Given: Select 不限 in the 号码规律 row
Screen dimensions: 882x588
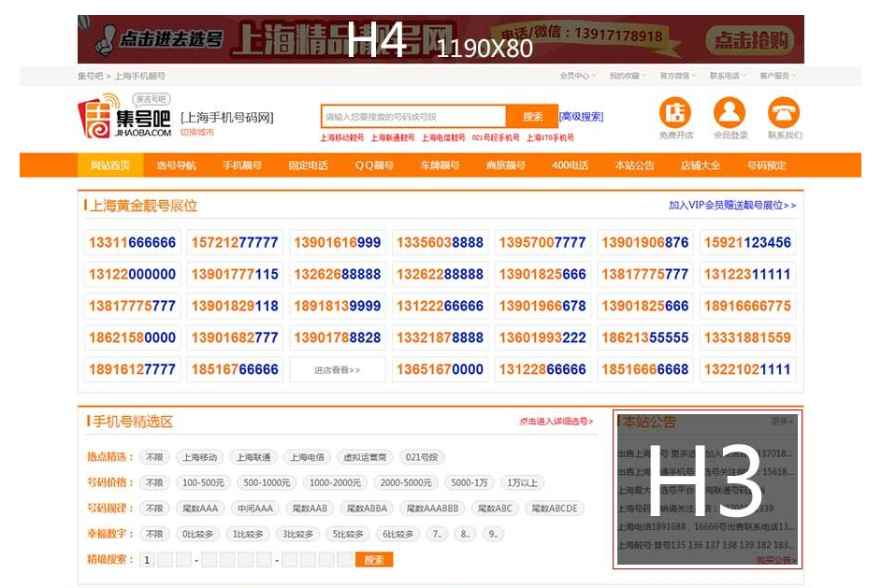Looking at the screenshot, I should coord(154,509).
